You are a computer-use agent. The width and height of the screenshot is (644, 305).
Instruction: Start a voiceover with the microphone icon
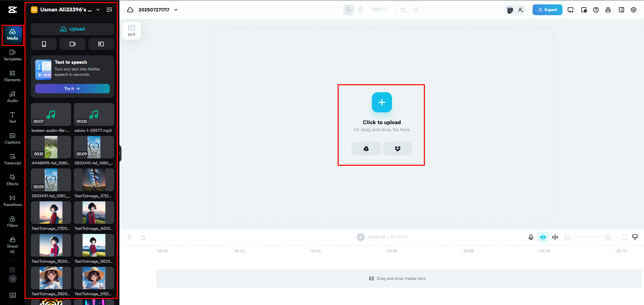click(x=531, y=237)
